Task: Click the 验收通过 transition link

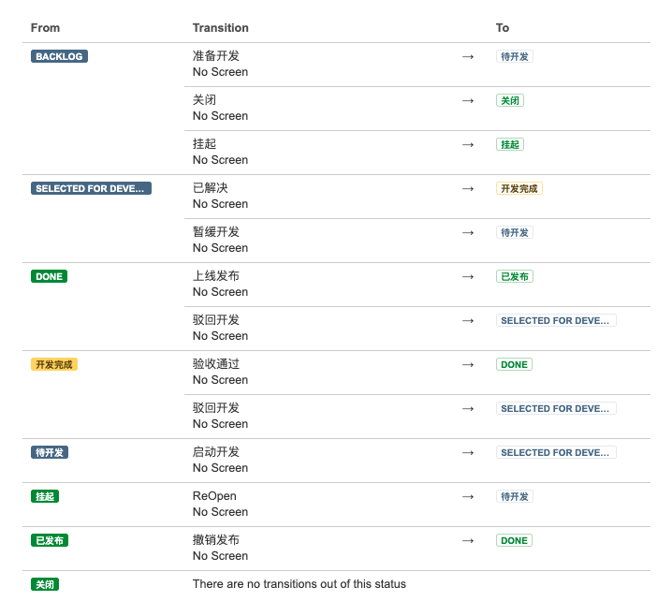Action: click(216, 364)
